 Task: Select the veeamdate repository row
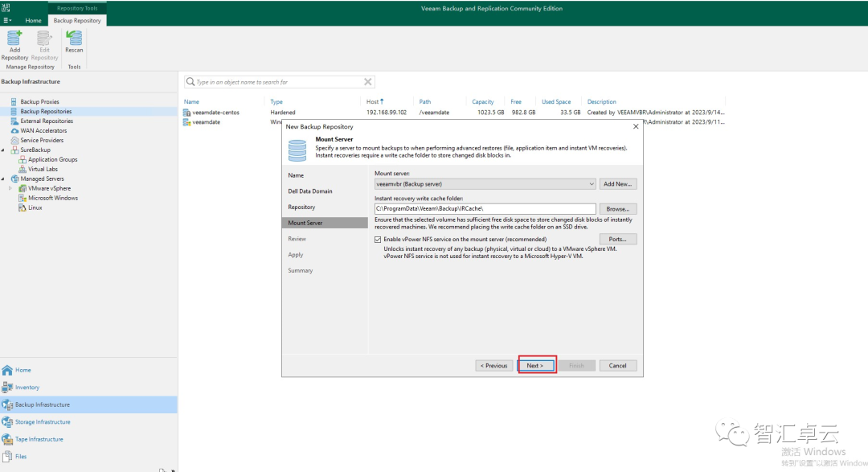pos(206,122)
